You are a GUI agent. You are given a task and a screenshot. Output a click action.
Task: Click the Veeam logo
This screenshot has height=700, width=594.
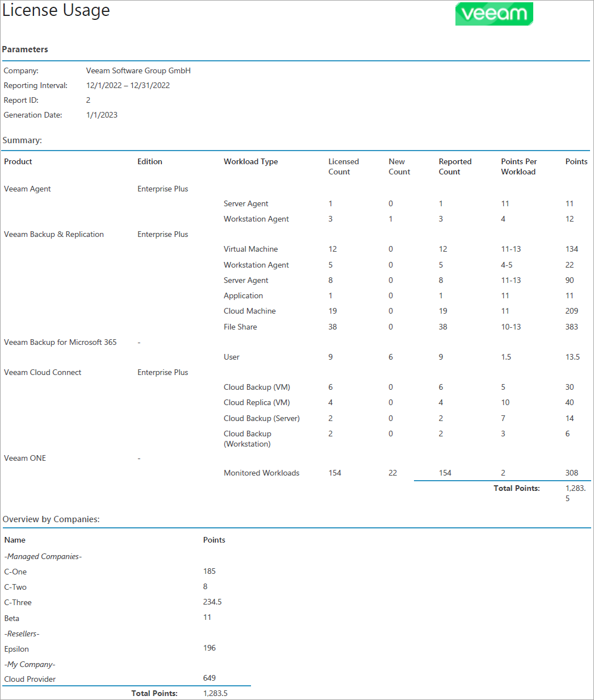(x=494, y=14)
